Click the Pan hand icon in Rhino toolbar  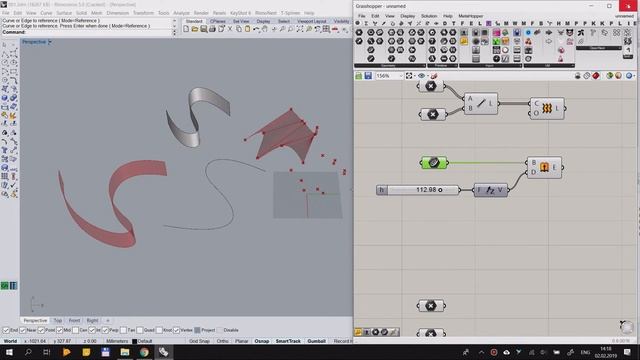click(265, 29)
